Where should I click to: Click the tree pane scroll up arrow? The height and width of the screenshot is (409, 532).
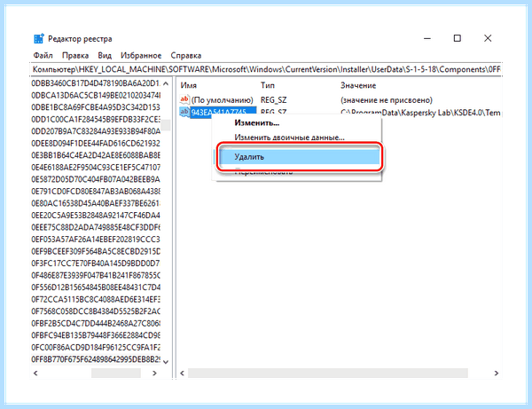click(166, 83)
